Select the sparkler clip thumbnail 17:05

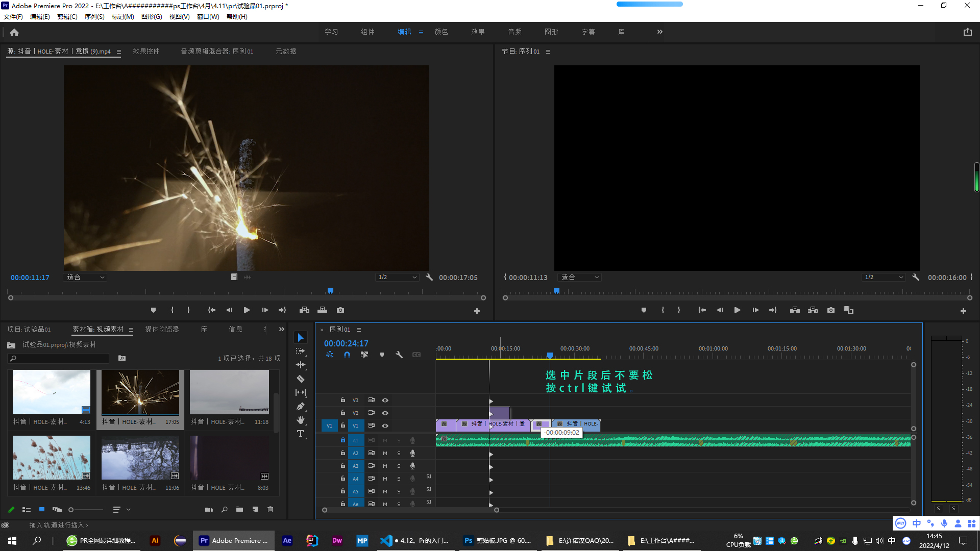140,392
